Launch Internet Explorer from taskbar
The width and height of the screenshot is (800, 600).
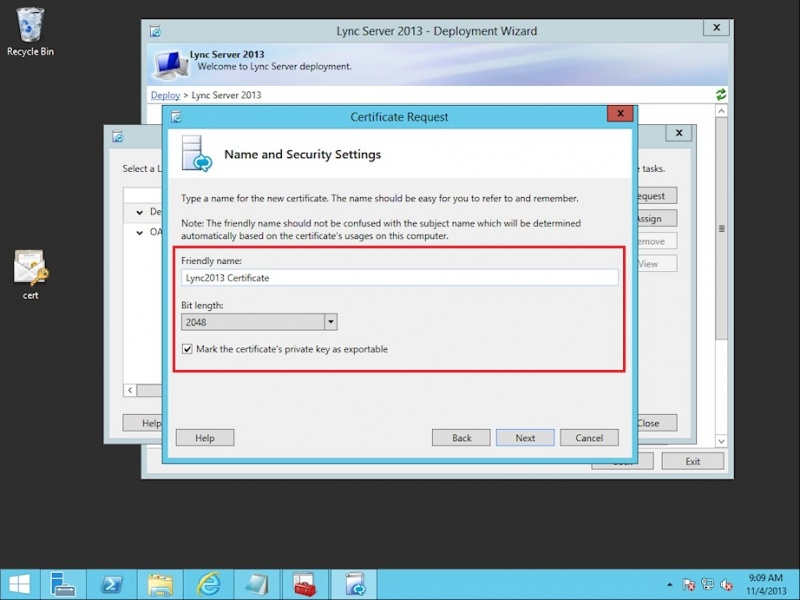pos(208,584)
